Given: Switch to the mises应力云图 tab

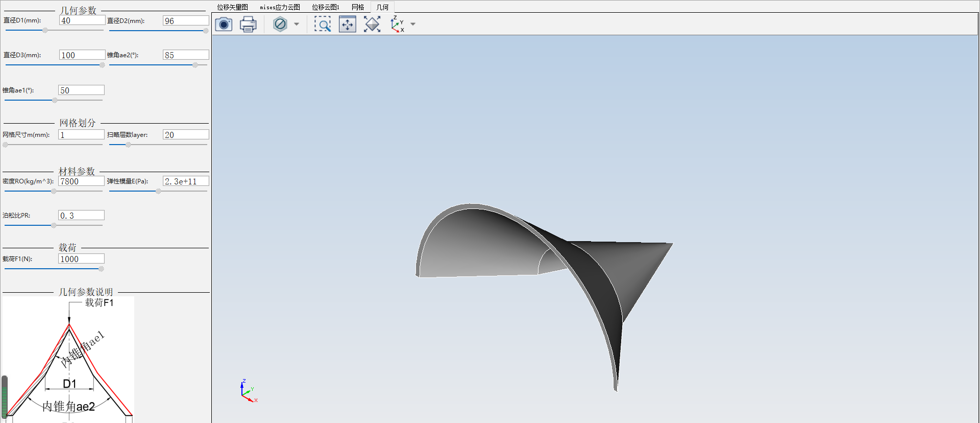Looking at the screenshot, I should (280, 7).
